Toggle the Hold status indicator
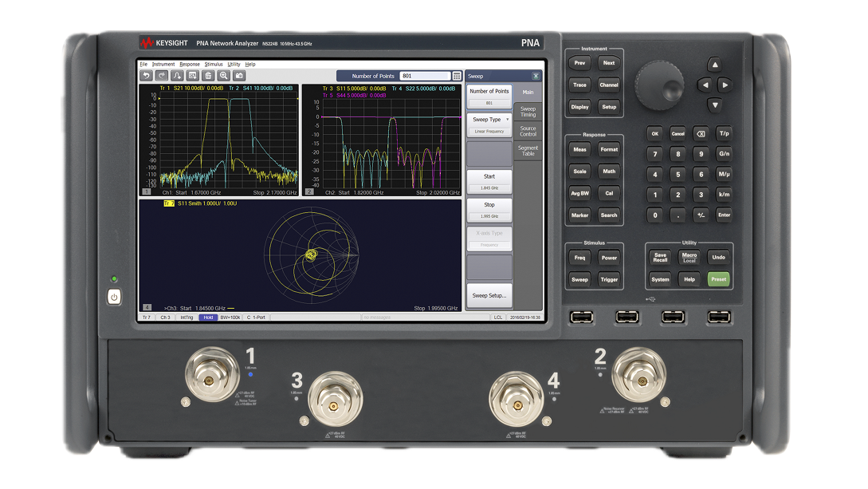 208,317
